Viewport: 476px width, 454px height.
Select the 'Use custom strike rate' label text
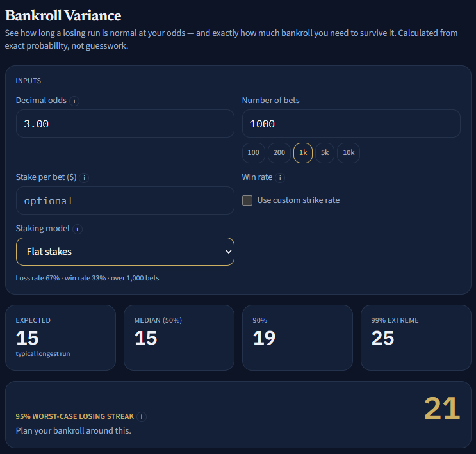coord(299,200)
